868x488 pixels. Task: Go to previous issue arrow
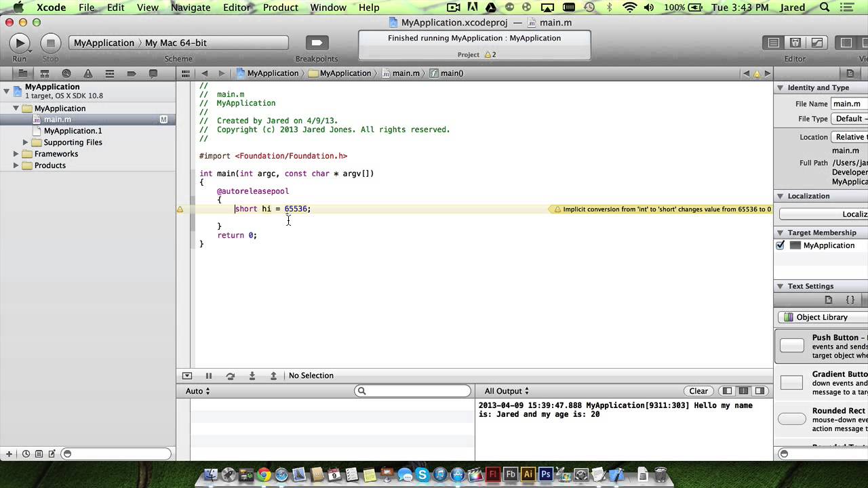click(747, 73)
